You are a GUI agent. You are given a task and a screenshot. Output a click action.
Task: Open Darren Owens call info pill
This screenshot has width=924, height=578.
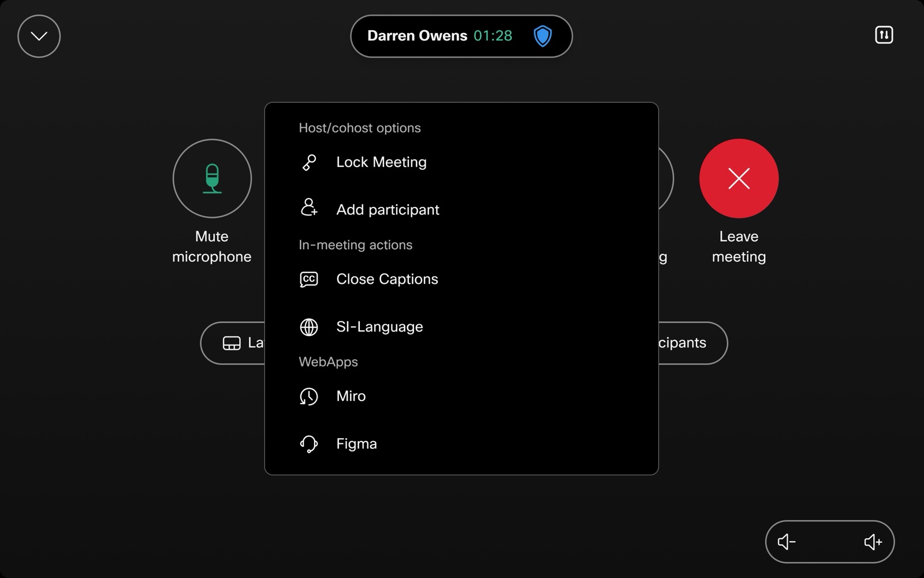click(461, 36)
